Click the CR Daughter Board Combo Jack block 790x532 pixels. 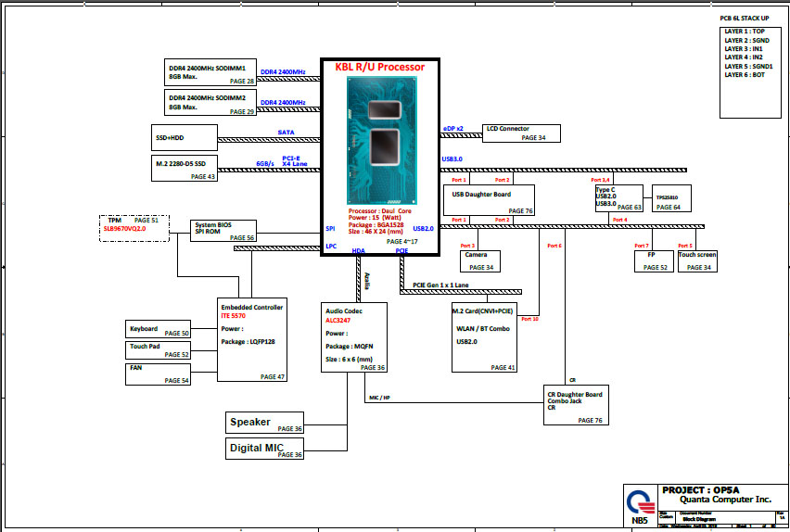point(584,406)
